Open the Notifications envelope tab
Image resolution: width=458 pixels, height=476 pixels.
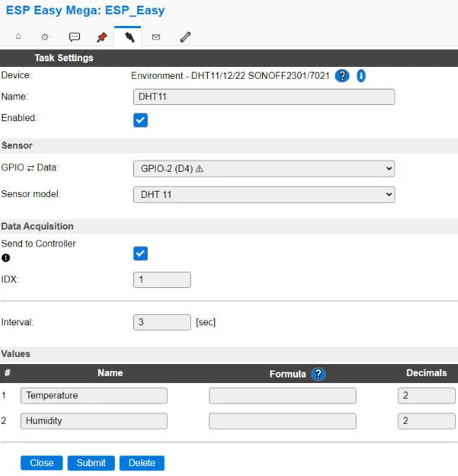point(156,37)
